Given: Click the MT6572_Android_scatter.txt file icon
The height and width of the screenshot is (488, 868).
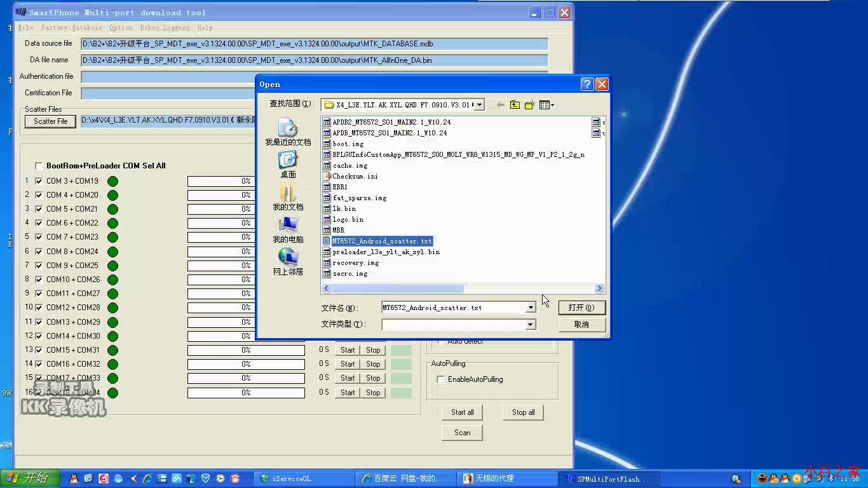Looking at the screenshot, I should [x=327, y=241].
